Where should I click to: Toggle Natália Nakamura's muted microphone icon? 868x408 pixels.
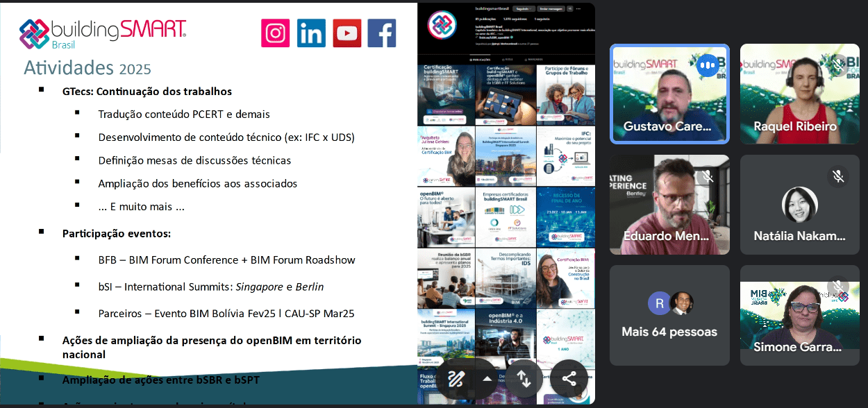click(838, 176)
